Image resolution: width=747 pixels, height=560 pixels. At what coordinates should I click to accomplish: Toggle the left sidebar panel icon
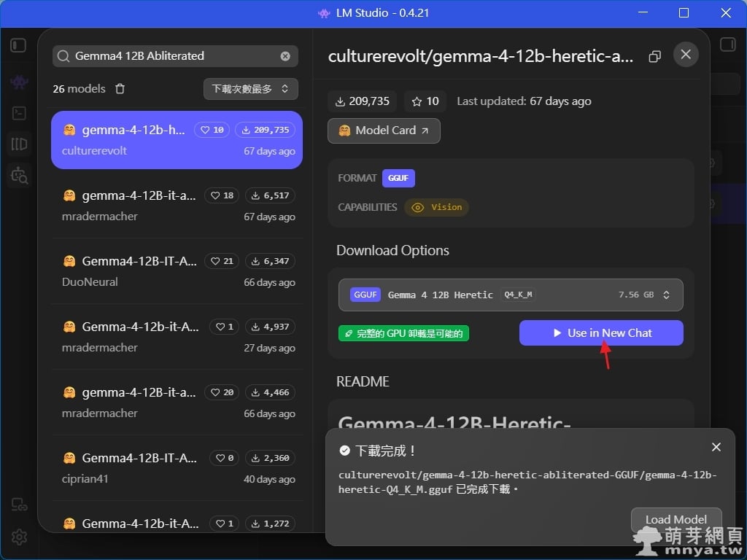[18, 45]
